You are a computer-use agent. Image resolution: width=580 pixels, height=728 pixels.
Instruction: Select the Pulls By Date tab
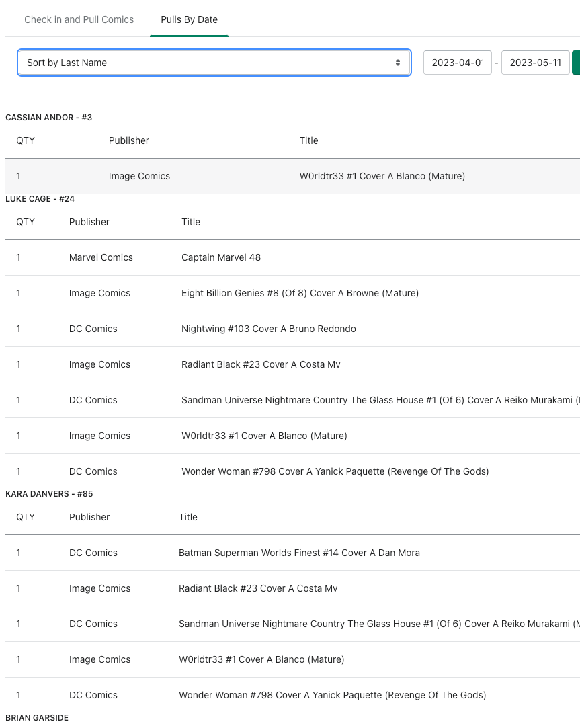click(189, 19)
